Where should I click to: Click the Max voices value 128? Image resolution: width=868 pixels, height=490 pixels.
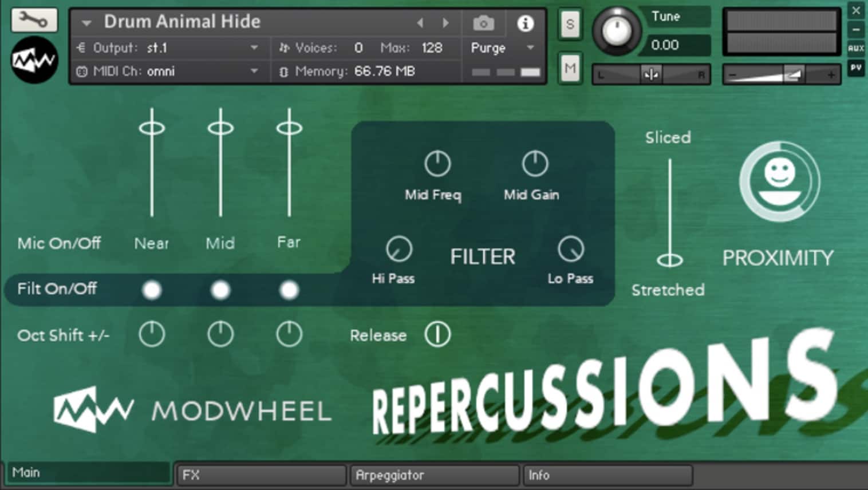coord(432,48)
